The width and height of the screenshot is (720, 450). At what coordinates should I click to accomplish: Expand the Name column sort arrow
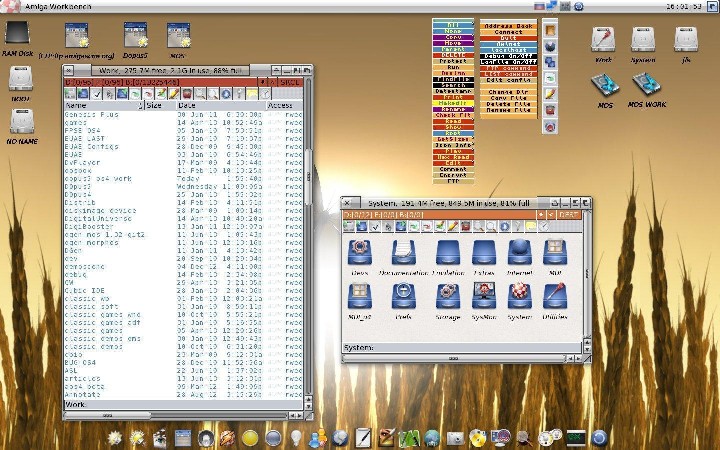click(x=139, y=105)
